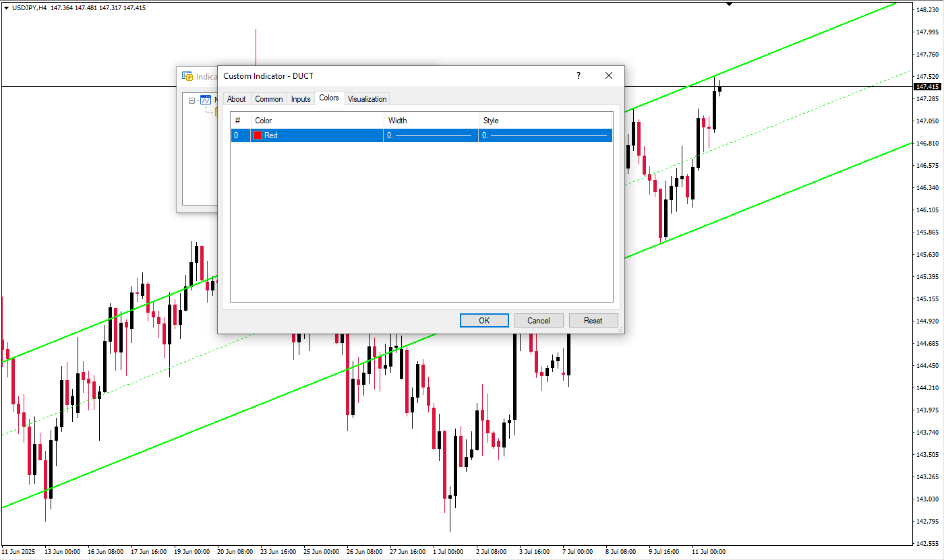Click the Indicators list window icon
Viewport: 944px width, 560px height.
point(187,76)
